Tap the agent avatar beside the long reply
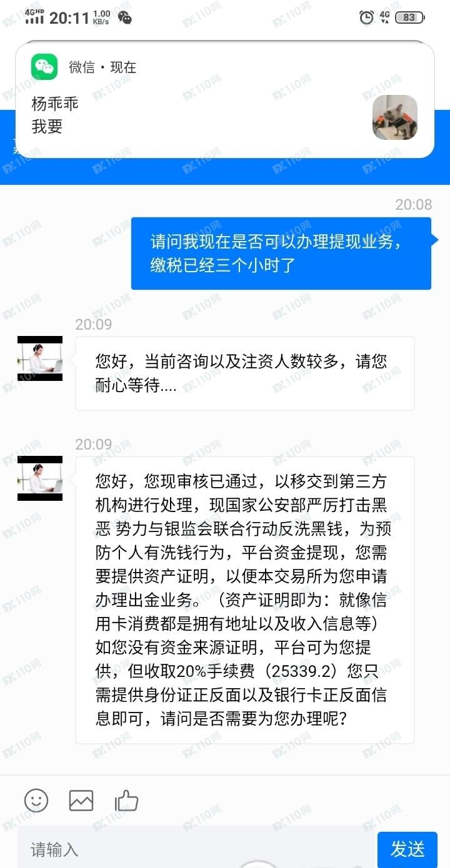This screenshot has width=450, height=868. [40, 478]
